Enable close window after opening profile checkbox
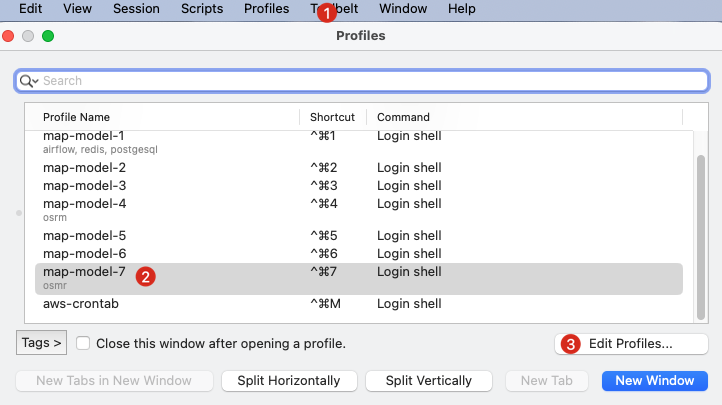Image resolution: width=722 pixels, height=405 pixels. coord(84,343)
